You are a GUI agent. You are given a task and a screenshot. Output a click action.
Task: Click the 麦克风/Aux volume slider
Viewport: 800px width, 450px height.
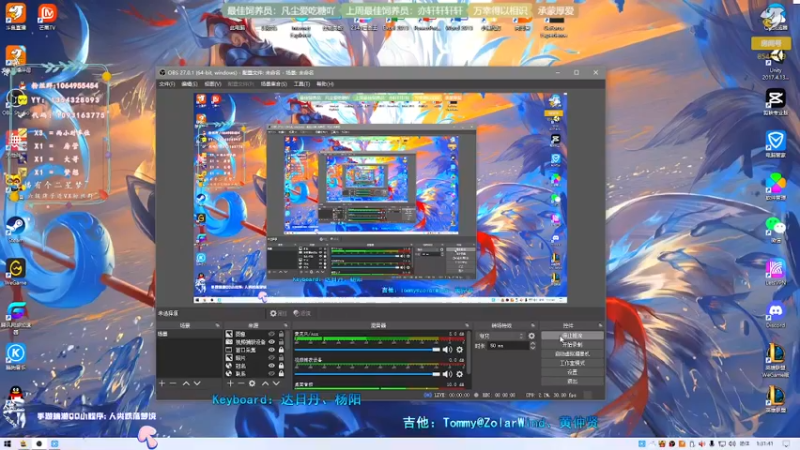[x=367, y=349]
